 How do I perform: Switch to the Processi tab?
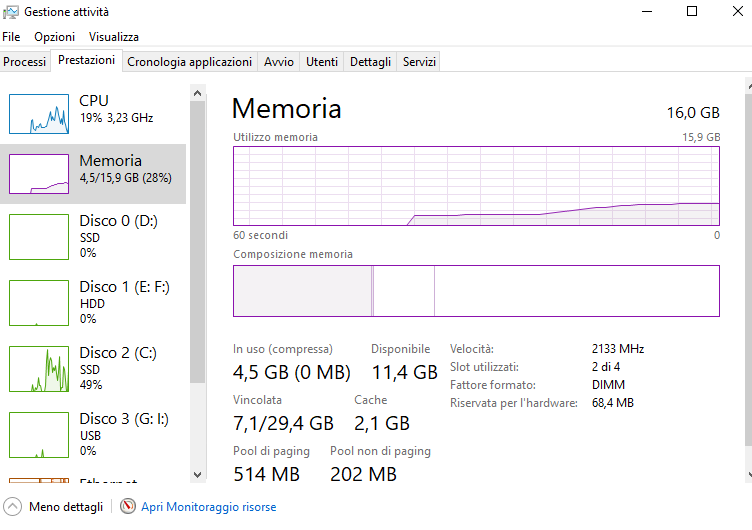coord(24,62)
